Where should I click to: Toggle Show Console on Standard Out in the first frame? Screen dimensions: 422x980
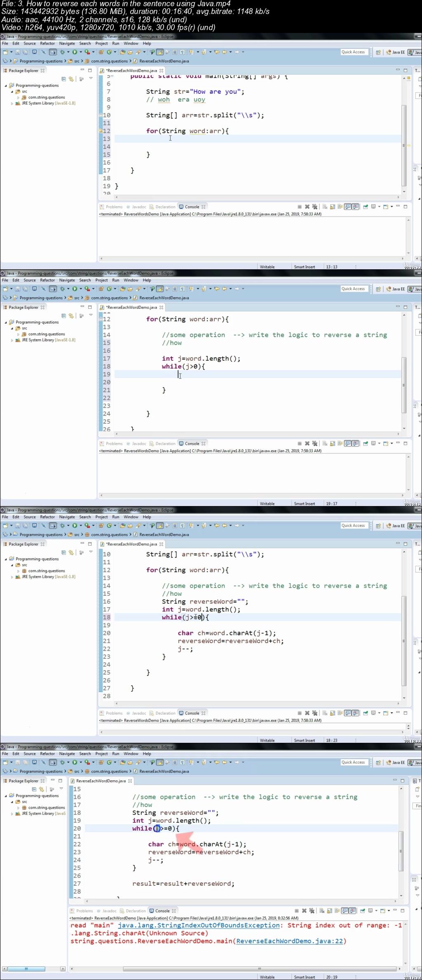(347, 207)
